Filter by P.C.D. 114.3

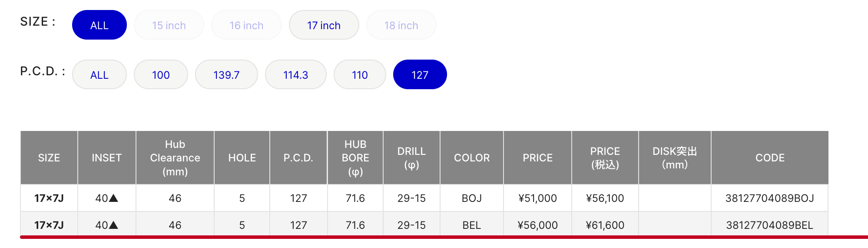[296, 75]
